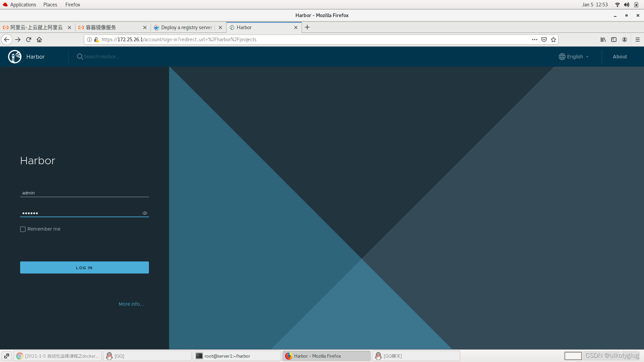This screenshot has width=644, height=362.
Task: Bookmark this page with the star icon
Action: pos(553,40)
